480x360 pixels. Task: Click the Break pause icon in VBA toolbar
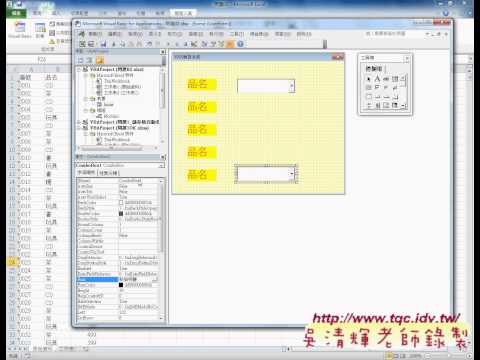tap(177, 44)
